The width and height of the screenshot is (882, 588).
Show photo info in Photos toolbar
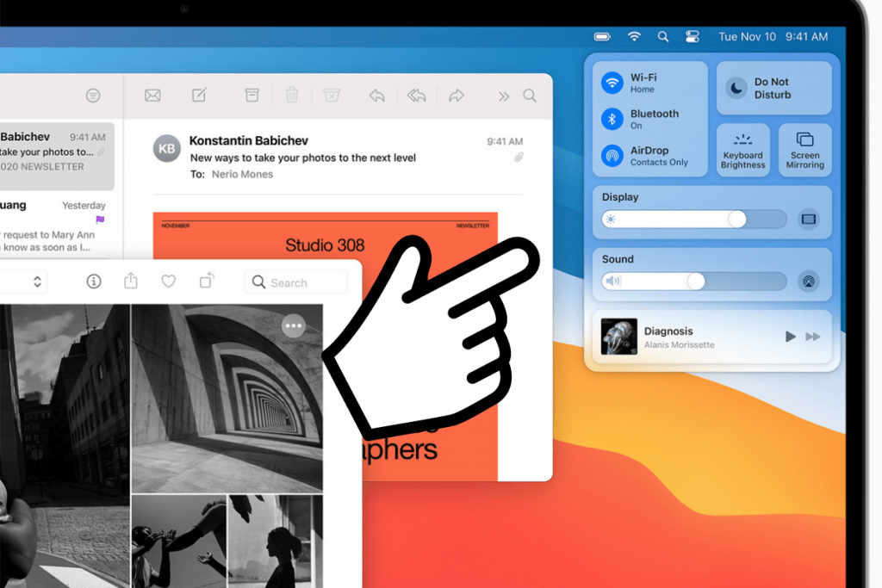(x=94, y=281)
